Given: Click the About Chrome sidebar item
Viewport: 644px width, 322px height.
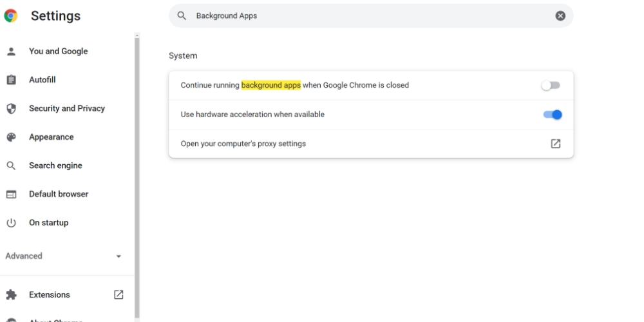Looking at the screenshot, I should pyautogui.click(x=56, y=320).
